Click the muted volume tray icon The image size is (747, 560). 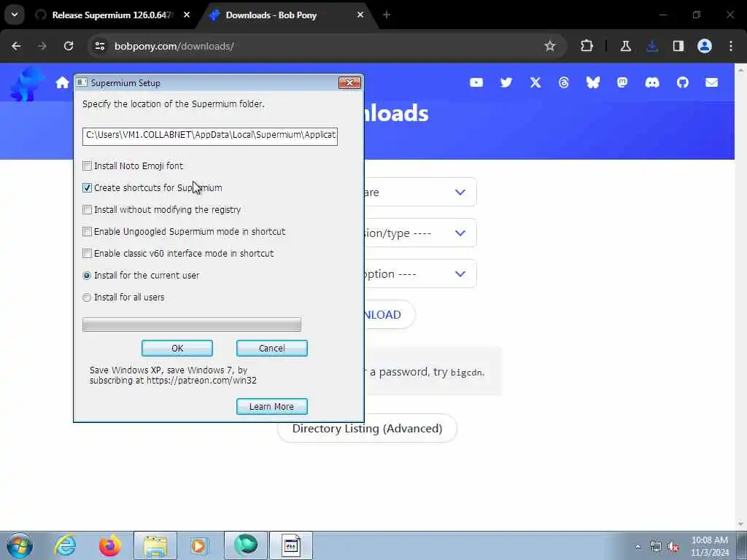[x=673, y=547]
